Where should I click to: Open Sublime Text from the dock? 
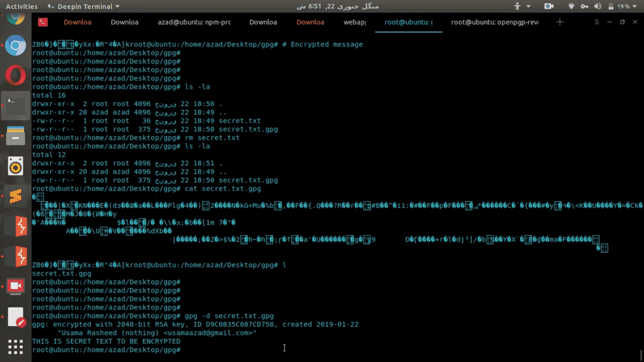[x=16, y=196]
